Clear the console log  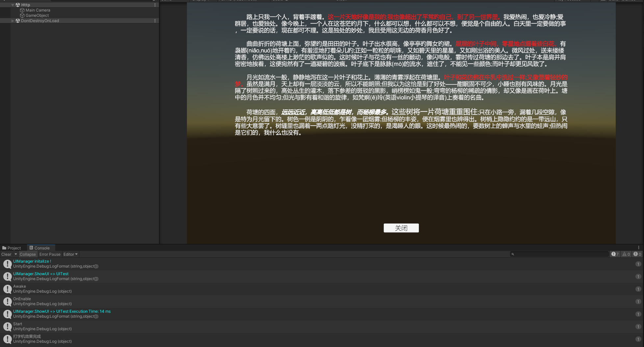(x=6, y=254)
